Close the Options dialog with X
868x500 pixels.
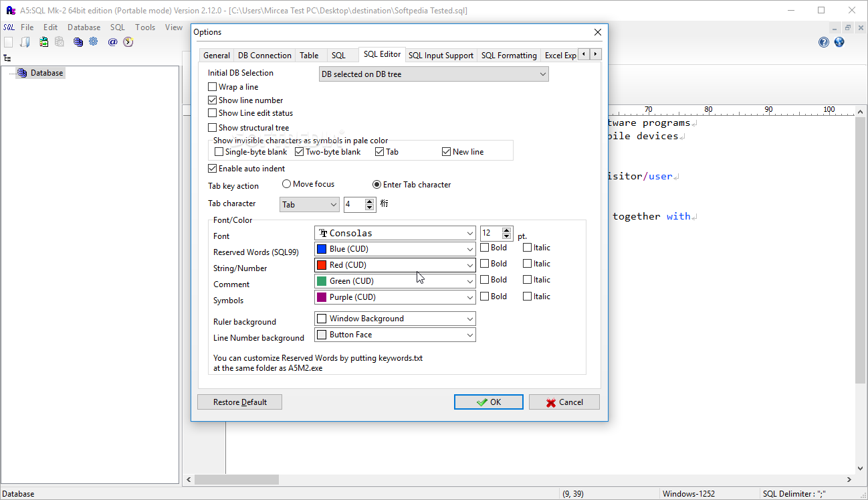pyautogui.click(x=598, y=32)
